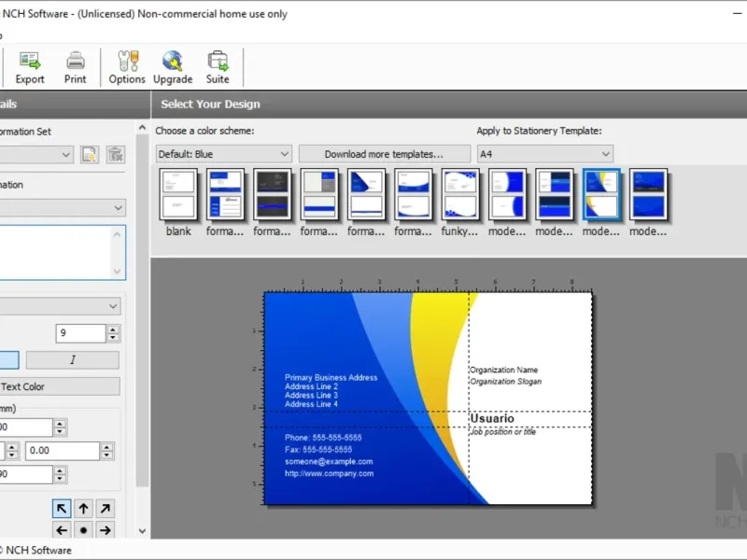Increase the 0.00 field value stepper
747x560 pixels.
(107, 446)
